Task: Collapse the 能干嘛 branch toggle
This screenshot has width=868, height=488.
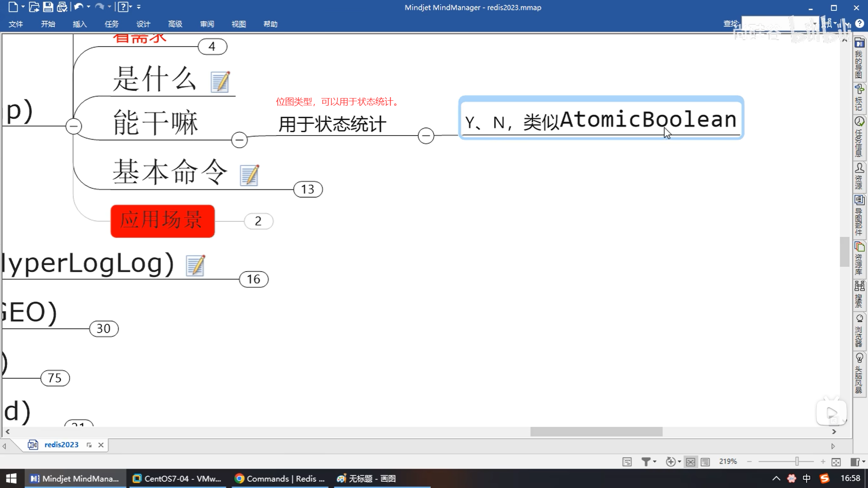Action: coord(239,140)
